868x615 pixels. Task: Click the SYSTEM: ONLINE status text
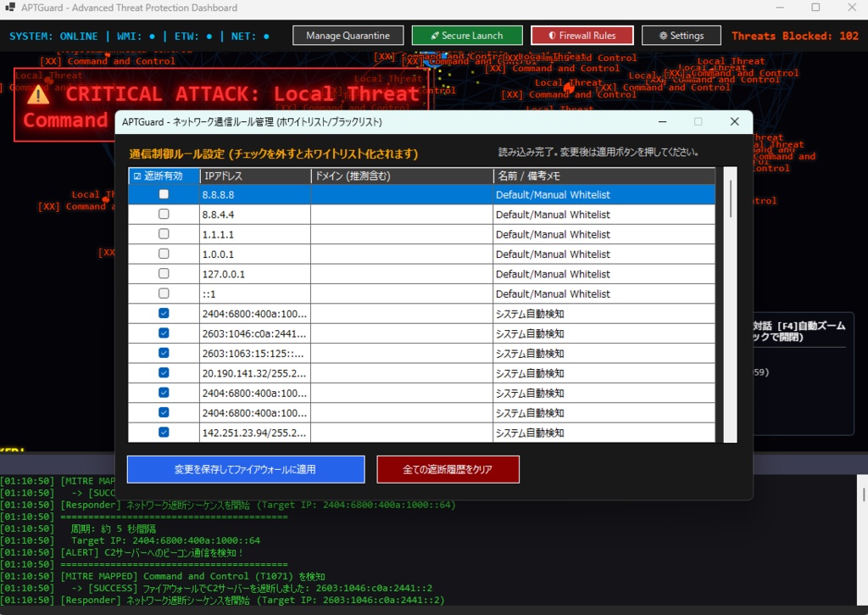53,36
